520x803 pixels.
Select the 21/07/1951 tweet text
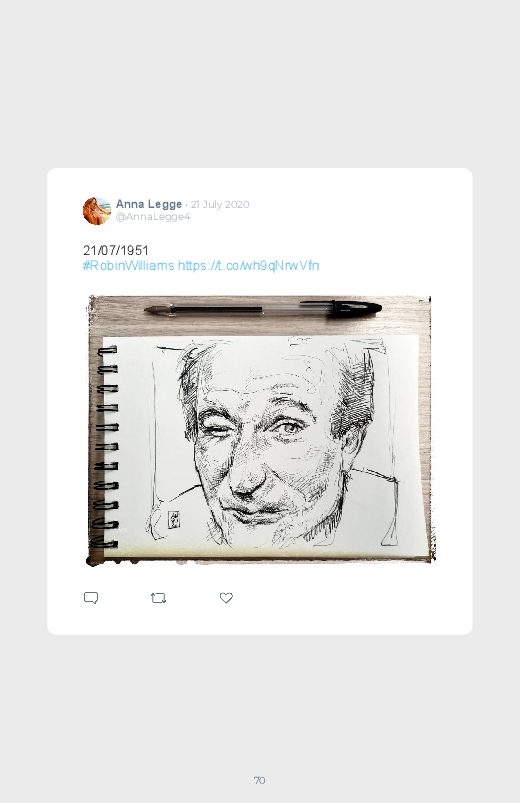(116, 250)
